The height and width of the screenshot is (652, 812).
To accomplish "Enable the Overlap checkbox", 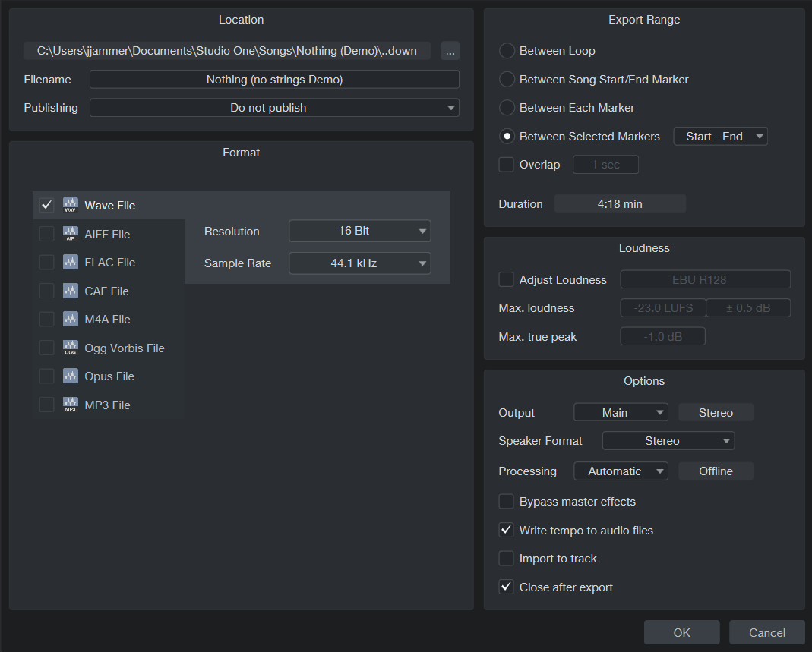I will pos(506,165).
